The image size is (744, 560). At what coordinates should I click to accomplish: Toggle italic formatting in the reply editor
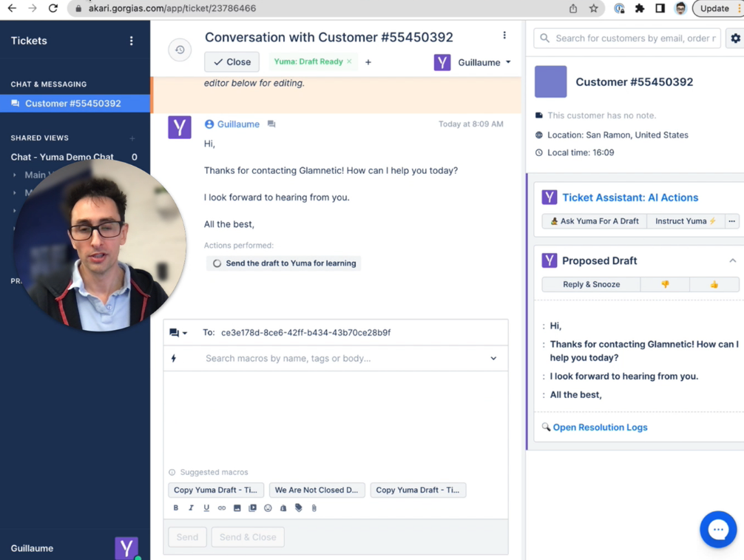click(191, 508)
